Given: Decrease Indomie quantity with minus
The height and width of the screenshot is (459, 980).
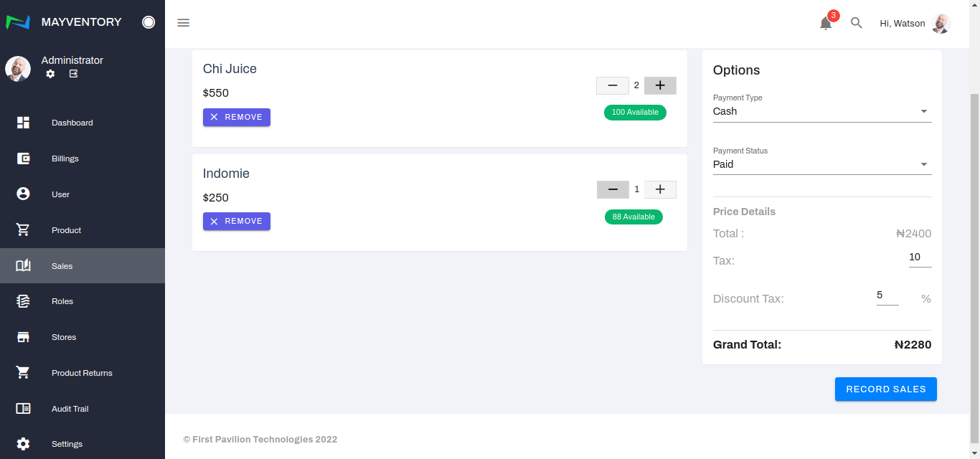Looking at the screenshot, I should [613, 190].
